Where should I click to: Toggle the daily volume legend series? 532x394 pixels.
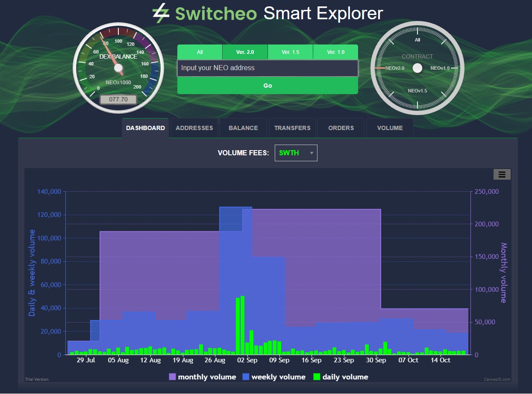pyautogui.click(x=341, y=377)
